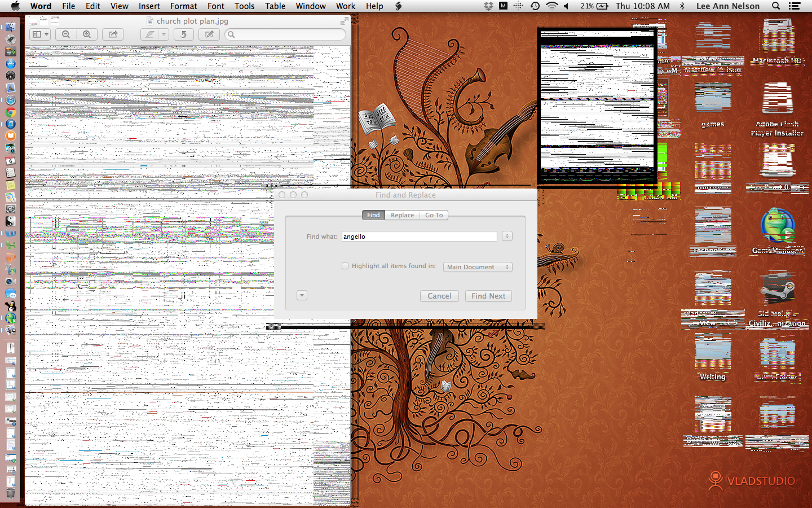Screen dimensions: 812x508
Task: Open Finder from the dock
Action: point(10,27)
